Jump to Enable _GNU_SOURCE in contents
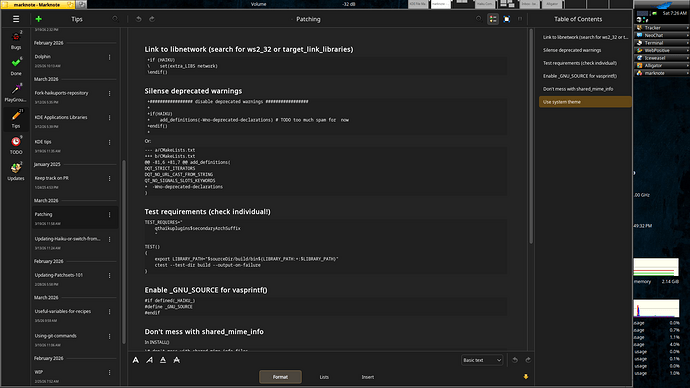Screen dimensions: 690x388 (585, 76)
